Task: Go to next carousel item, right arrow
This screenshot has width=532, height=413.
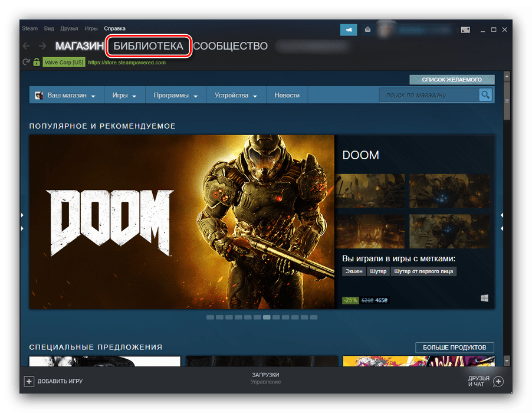Action: pos(501,222)
